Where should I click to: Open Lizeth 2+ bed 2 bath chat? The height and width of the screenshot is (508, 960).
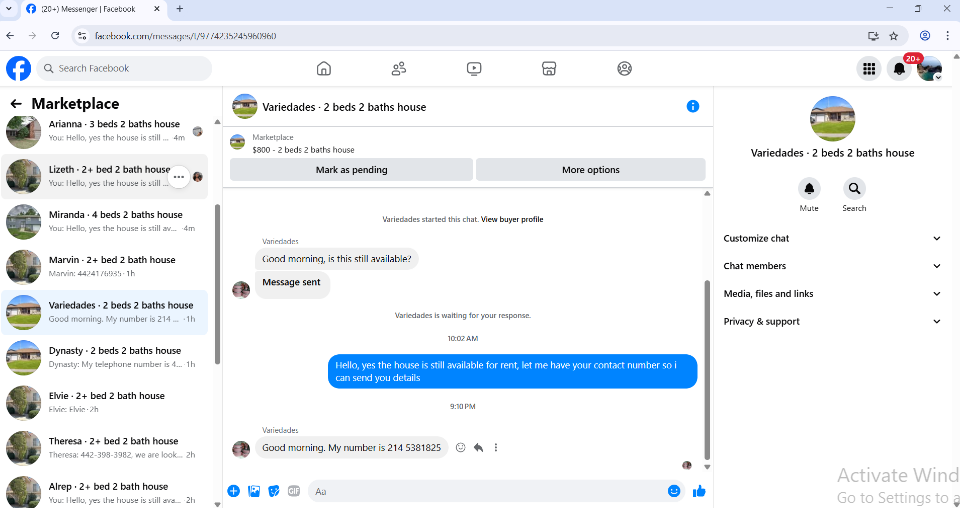coord(105,176)
